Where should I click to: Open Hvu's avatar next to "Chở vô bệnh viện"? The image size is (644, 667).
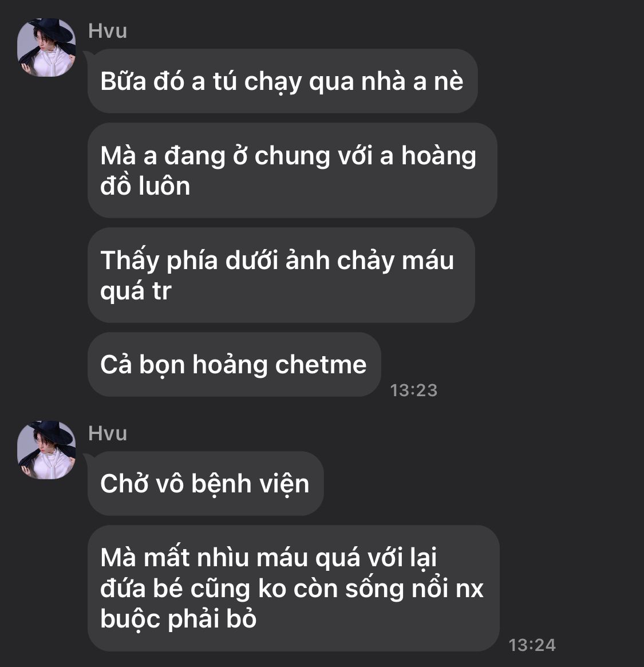[46, 450]
